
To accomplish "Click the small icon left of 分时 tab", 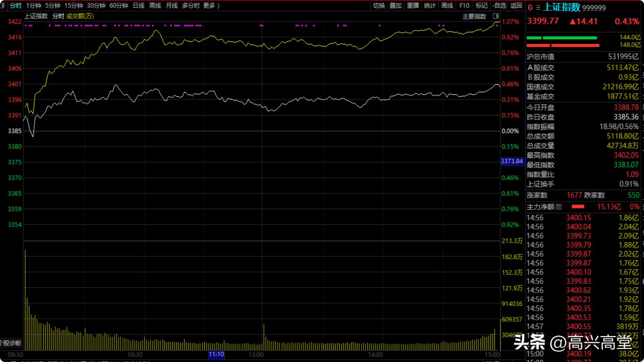I will [2, 6].
